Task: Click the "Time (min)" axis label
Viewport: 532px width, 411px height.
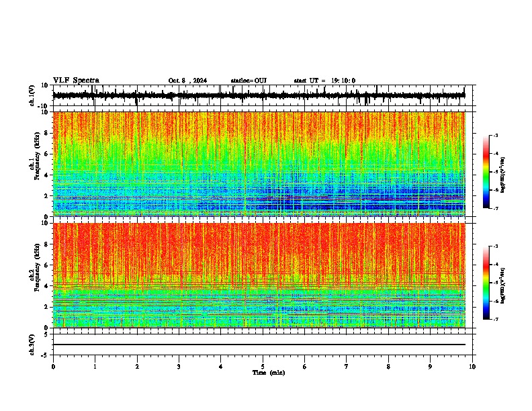Action: point(269,373)
